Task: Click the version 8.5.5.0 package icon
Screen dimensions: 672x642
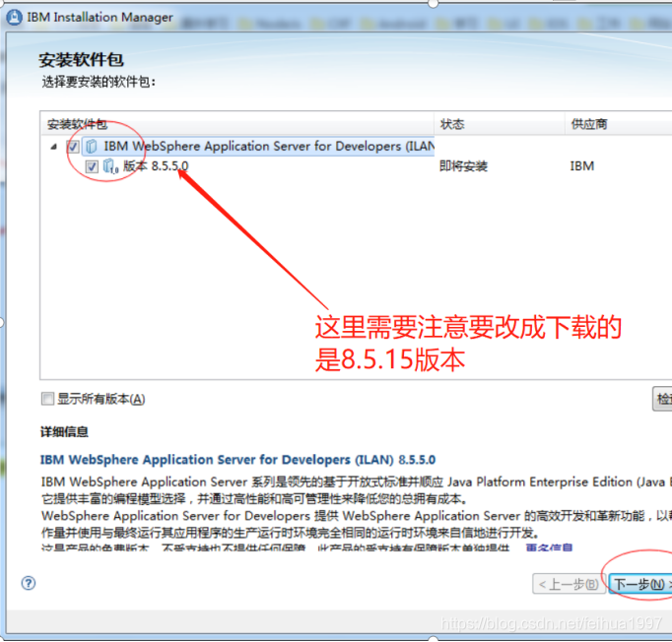Action: pos(110,166)
